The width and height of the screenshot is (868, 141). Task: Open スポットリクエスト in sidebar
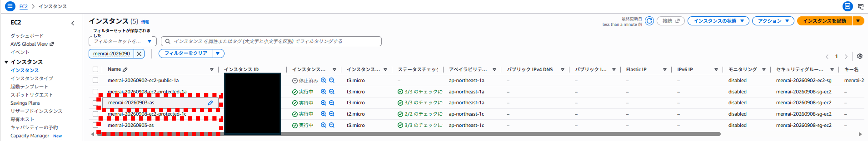[x=32, y=95]
